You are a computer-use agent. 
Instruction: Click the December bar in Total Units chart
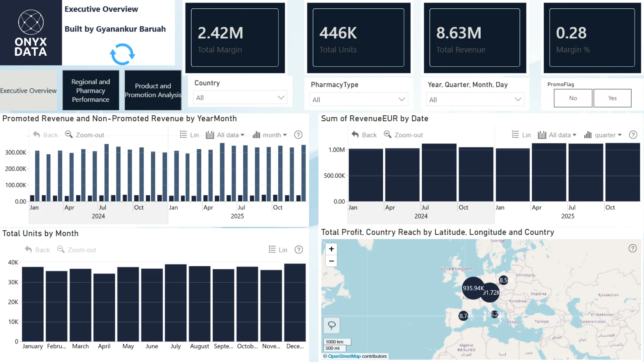[x=295, y=302]
